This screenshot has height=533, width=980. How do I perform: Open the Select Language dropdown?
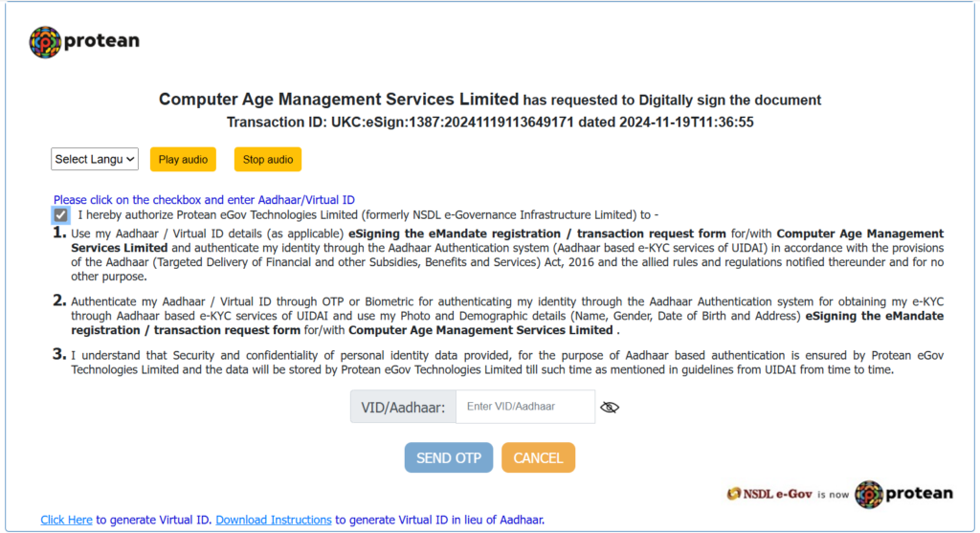click(x=95, y=160)
